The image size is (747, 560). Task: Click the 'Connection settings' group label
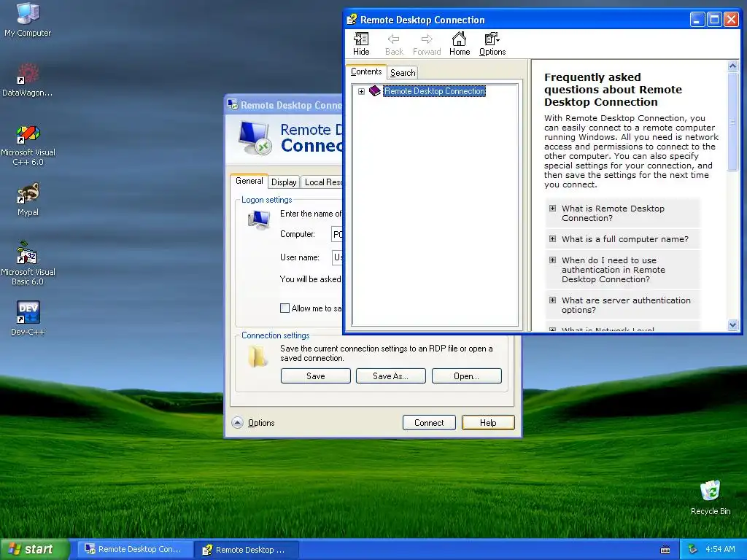tap(275, 335)
